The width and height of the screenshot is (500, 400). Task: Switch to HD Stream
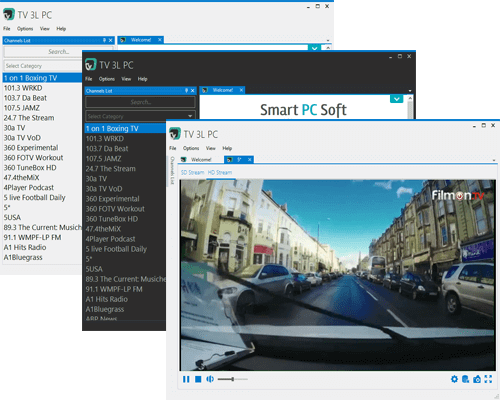[220, 172]
